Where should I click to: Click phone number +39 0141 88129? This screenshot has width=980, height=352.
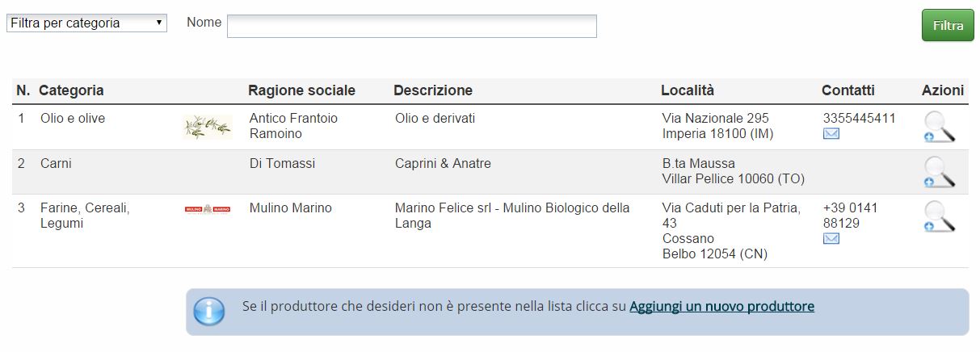pos(850,216)
